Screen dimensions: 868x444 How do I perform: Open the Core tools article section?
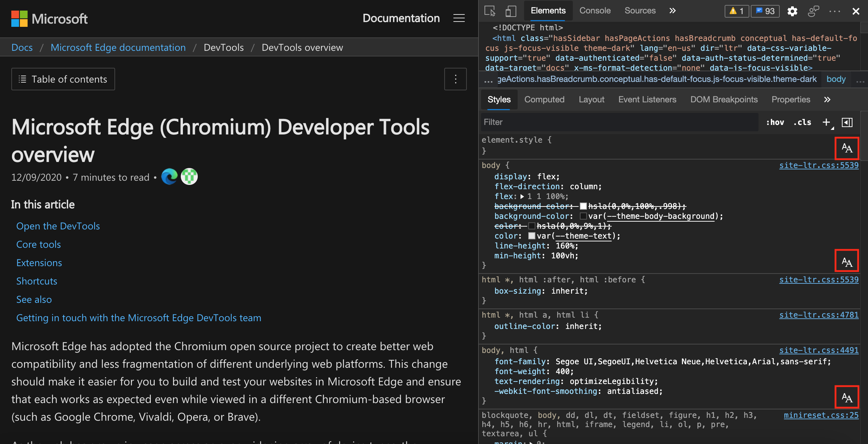click(38, 244)
